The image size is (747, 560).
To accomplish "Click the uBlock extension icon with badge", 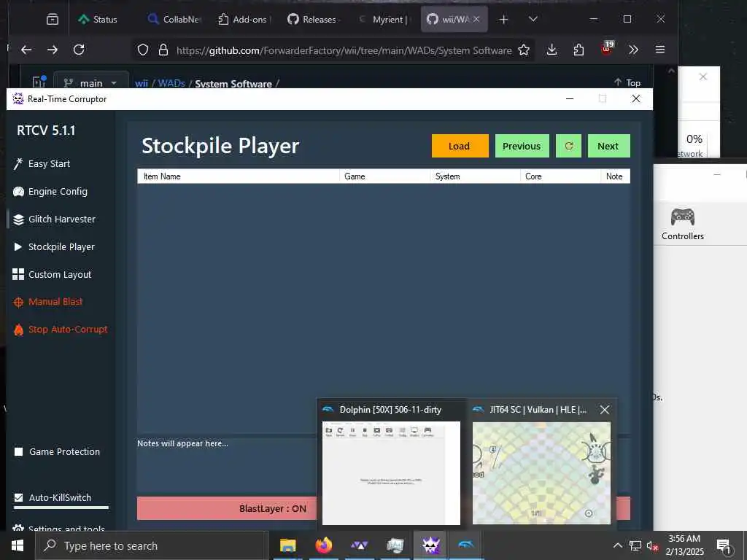I will (x=606, y=49).
